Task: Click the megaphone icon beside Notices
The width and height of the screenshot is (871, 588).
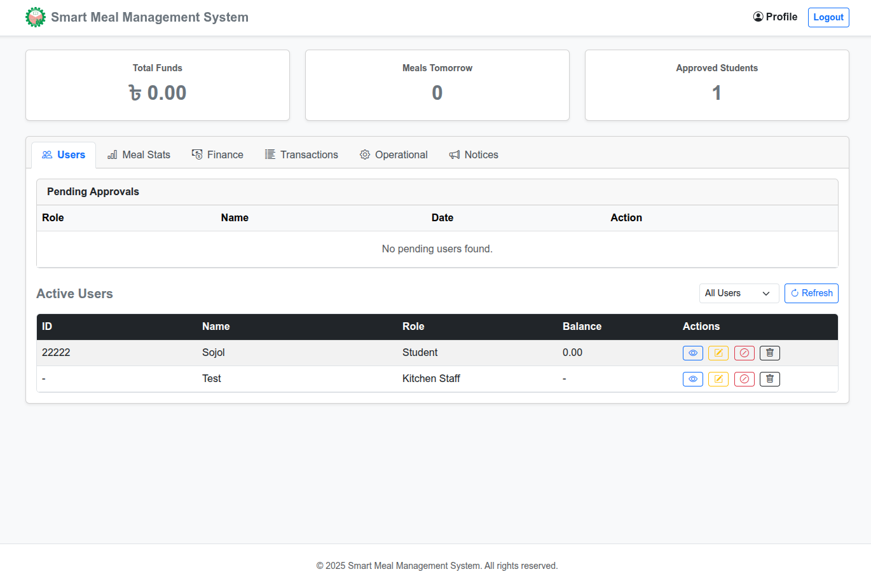Action: (454, 154)
